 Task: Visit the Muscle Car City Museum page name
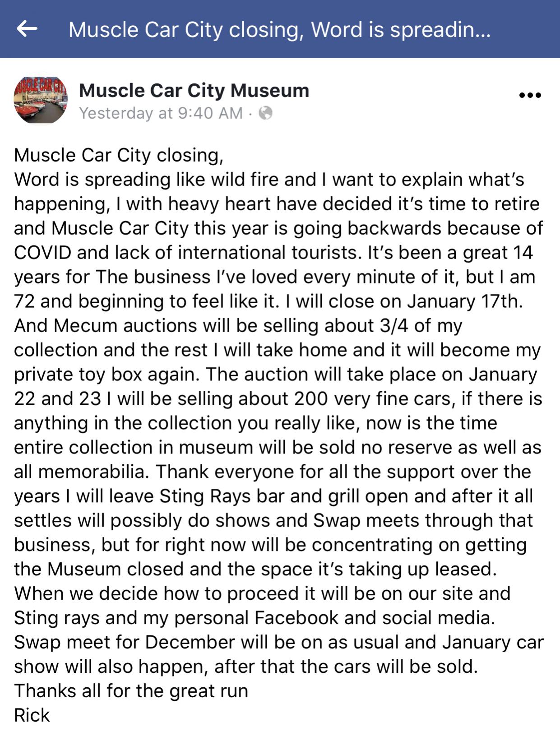click(194, 90)
